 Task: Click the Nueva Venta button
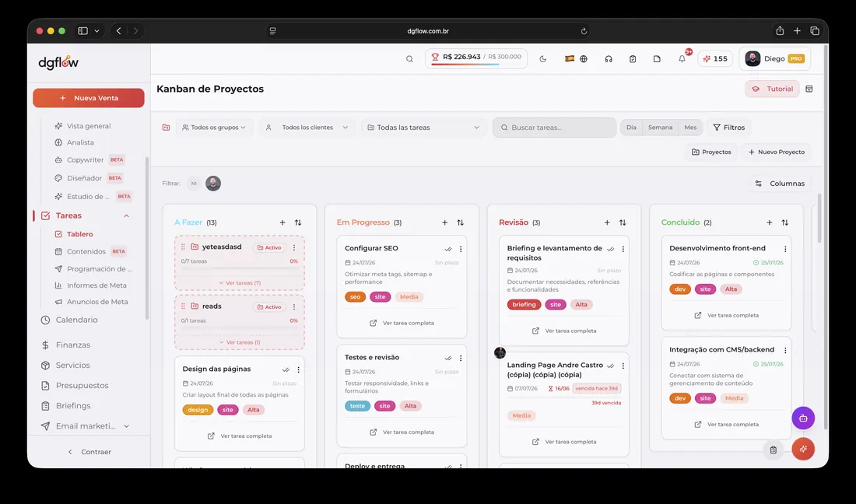point(89,98)
